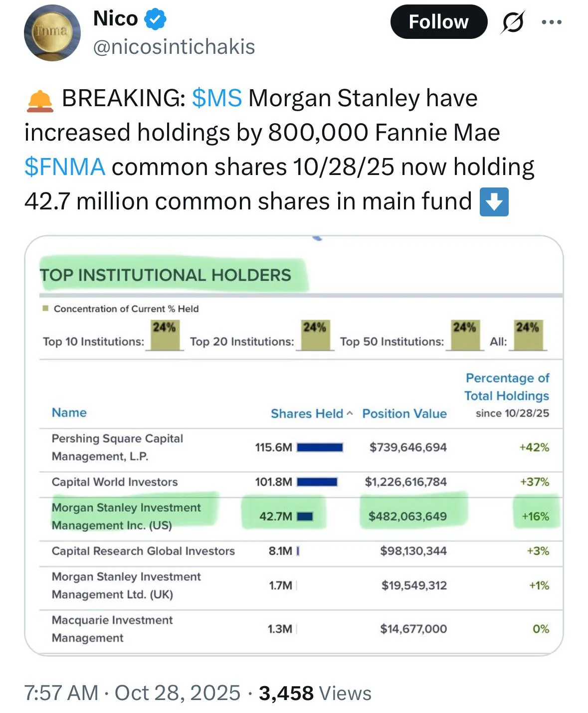Open the $MS cashtag link

click(x=217, y=98)
